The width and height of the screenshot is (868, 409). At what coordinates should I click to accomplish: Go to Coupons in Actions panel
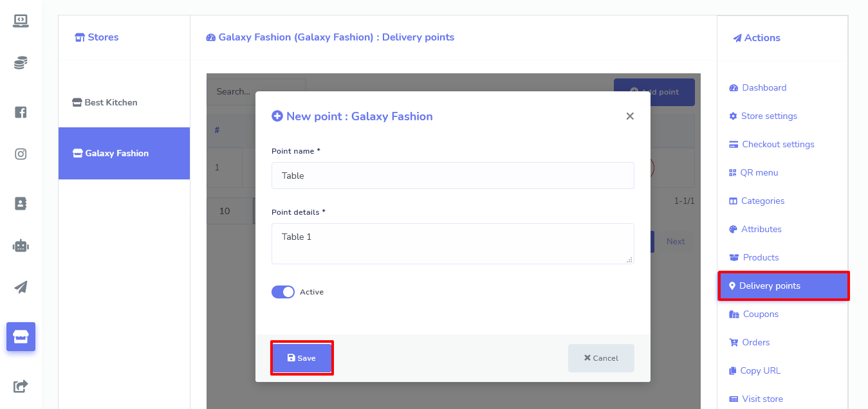pos(753,314)
